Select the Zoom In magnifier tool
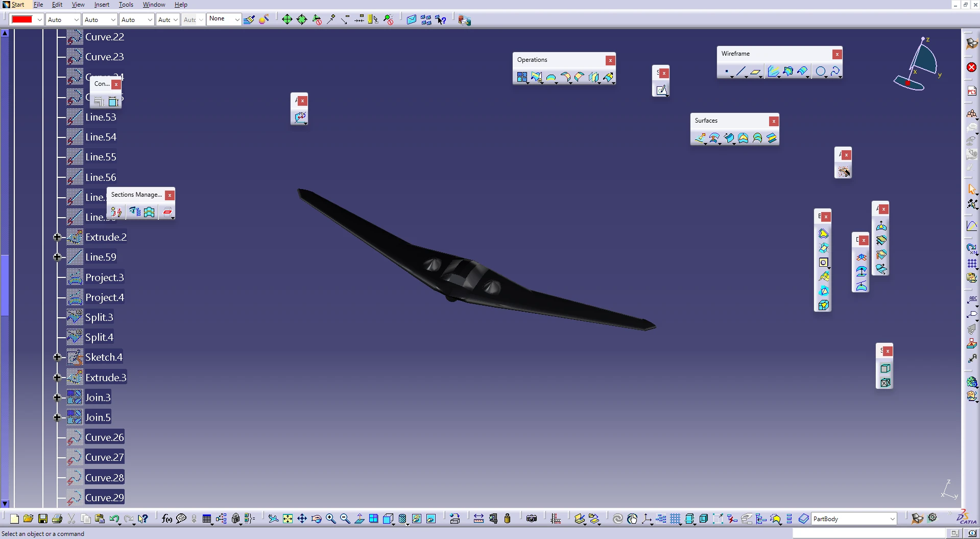Screen dimensions: 980x539 330,519
